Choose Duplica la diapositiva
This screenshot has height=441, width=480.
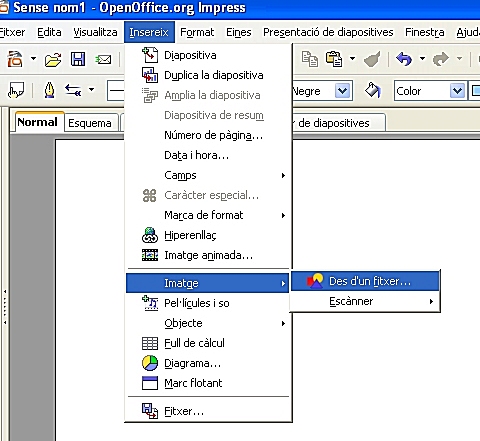tap(208, 75)
